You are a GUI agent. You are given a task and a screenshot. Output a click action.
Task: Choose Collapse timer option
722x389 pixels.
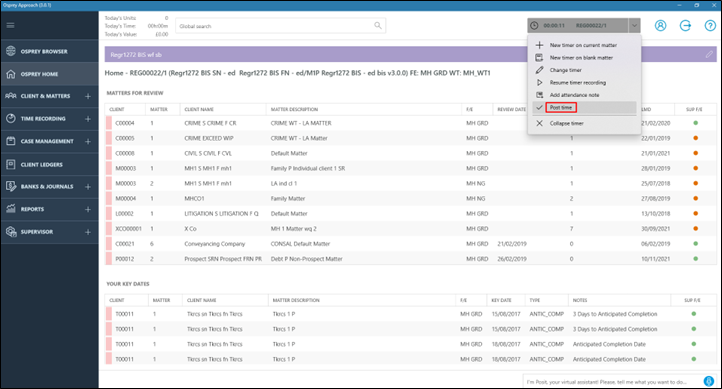tap(566, 123)
